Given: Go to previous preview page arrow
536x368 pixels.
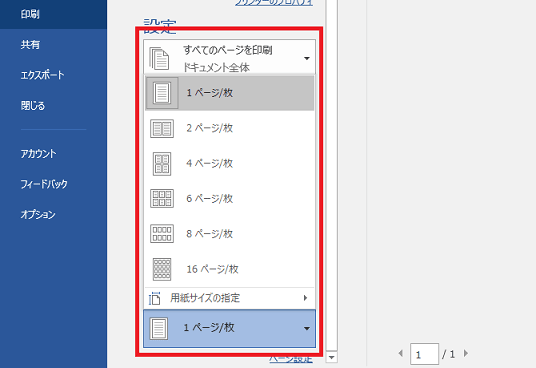Looking at the screenshot, I should click(401, 353).
